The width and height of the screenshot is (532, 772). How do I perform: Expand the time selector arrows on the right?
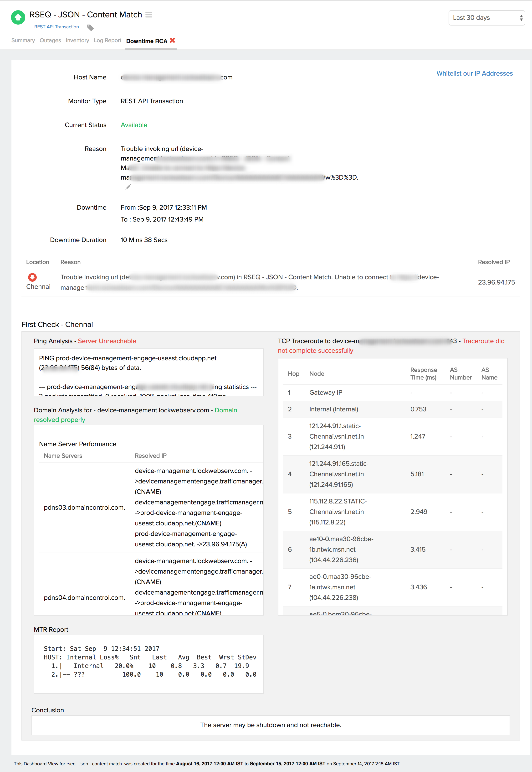tap(521, 18)
